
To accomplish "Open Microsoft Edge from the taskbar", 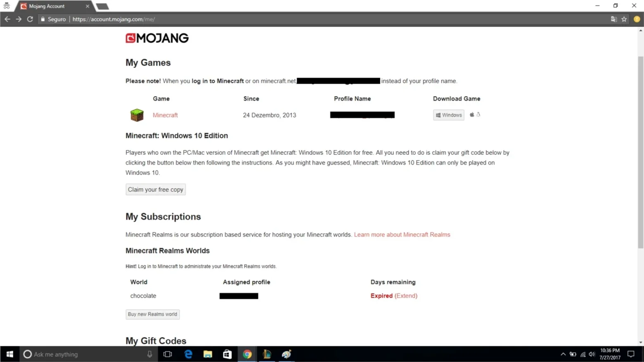I will click(x=188, y=354).
